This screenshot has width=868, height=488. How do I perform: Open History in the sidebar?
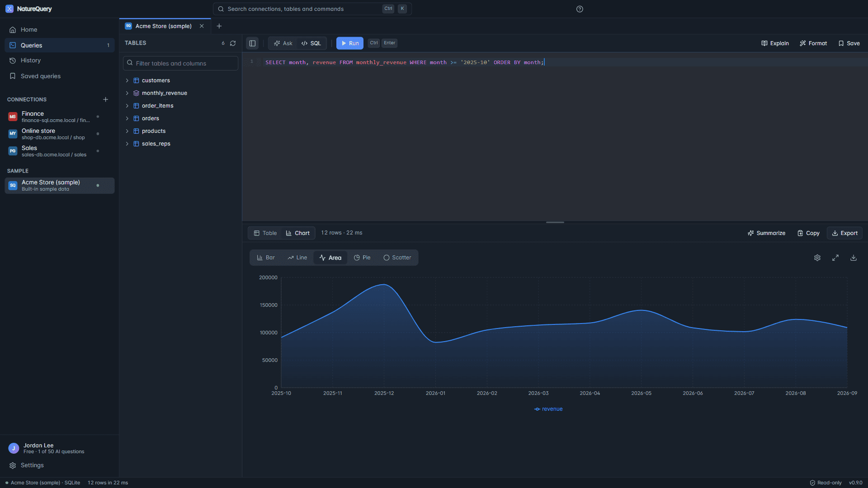pyautogui.click(x=60, y=61)
